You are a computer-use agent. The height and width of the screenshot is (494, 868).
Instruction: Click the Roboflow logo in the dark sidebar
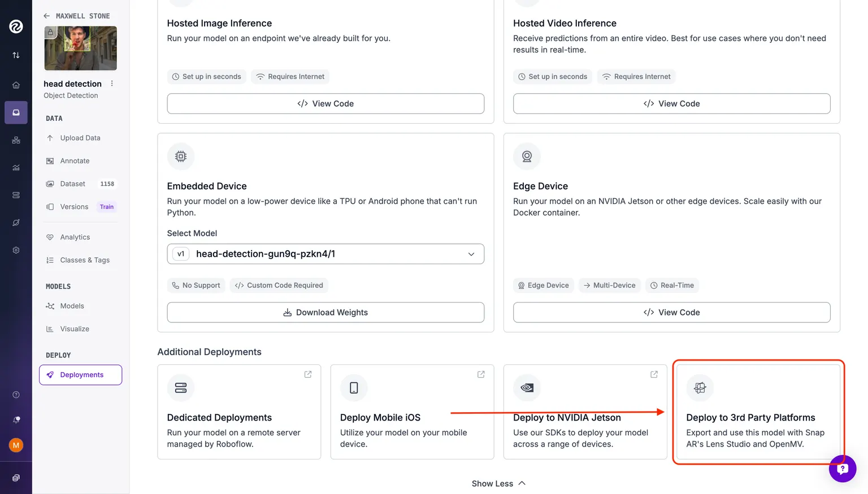(16, 26)
